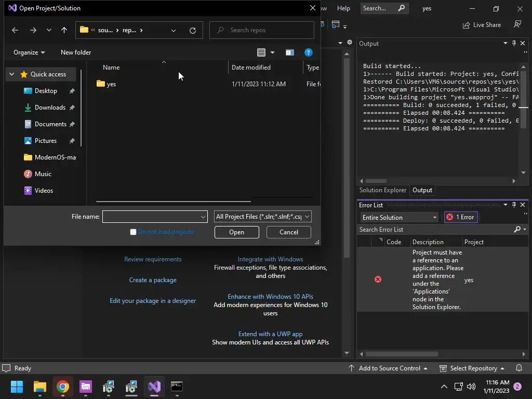This screenshot has height=399, width=532.
Task: Open the Entire Solution scope dropdown
Action: tap(400, 218)
